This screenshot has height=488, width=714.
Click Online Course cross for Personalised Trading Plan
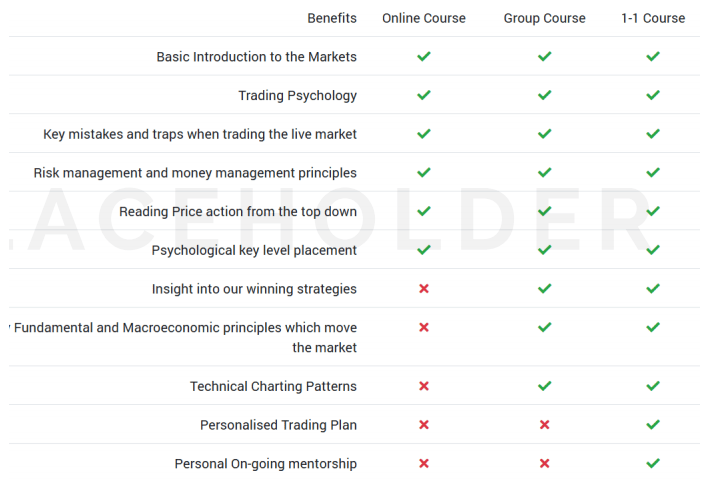coord(424,425)
